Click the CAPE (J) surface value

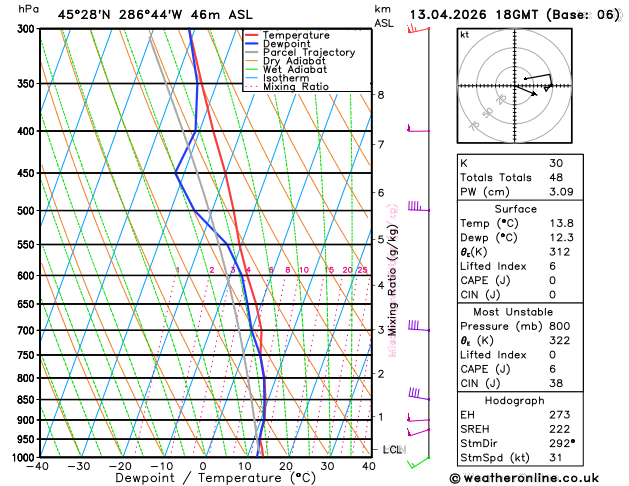552,280
